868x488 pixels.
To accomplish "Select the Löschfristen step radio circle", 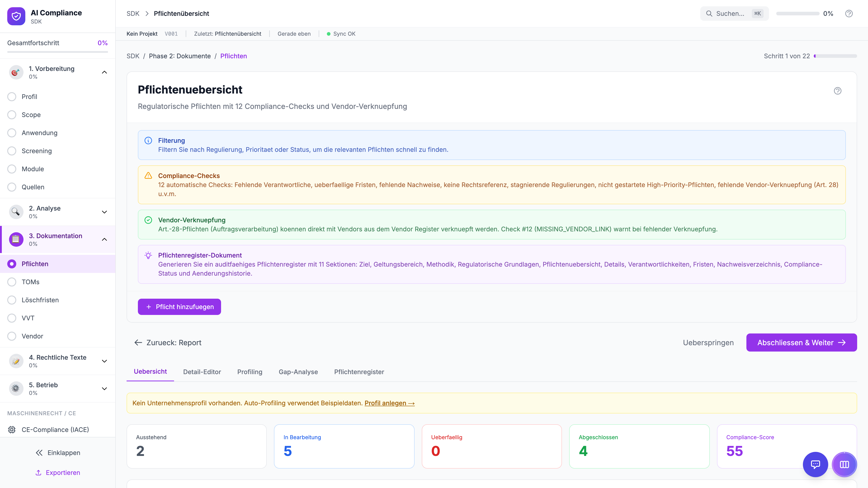I will 12,300.
